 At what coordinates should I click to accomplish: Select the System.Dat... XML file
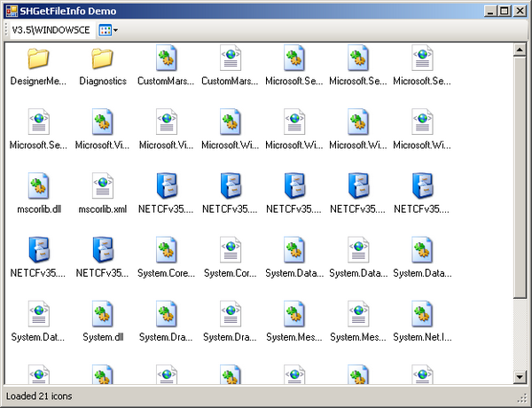tap(38, 322)
